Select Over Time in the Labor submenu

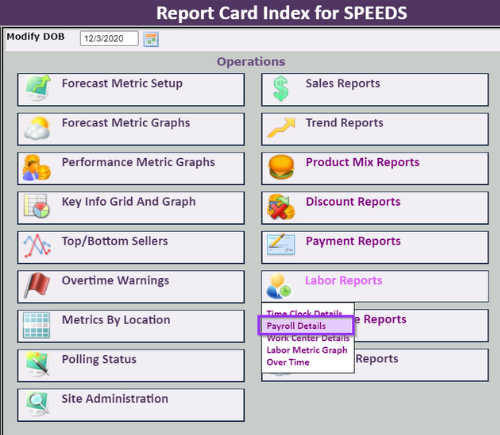pos(288,362)
